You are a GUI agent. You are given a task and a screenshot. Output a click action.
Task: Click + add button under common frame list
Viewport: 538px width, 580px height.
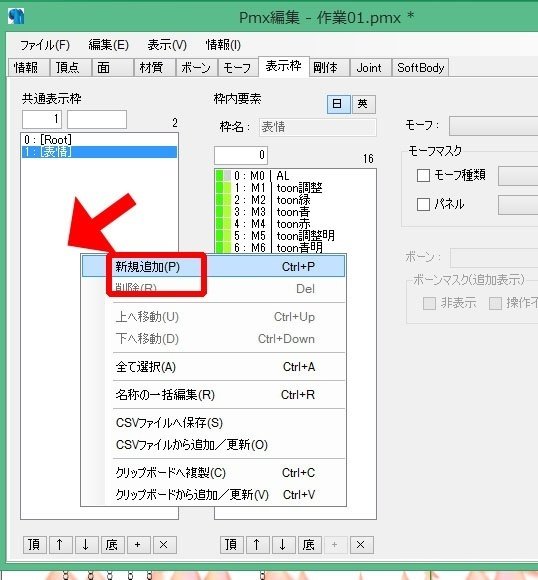(138, 544)
